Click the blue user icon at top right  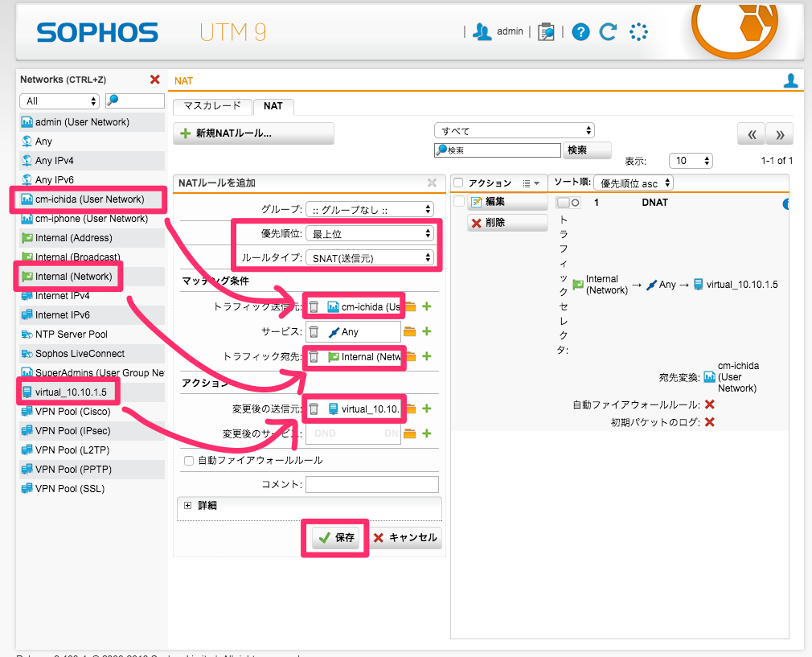coord(790,81)
